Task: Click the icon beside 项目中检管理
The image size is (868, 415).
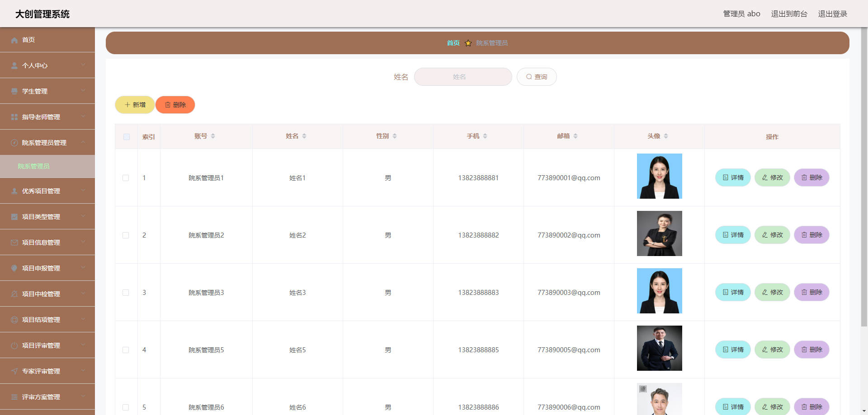Action: tap(14, 294)
